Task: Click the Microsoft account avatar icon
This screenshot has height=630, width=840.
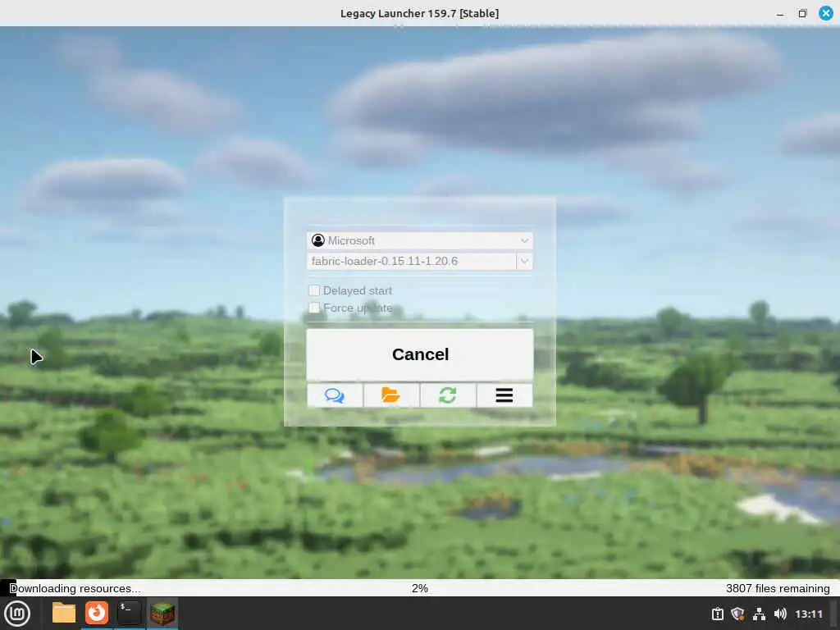Action: point(318,240)
